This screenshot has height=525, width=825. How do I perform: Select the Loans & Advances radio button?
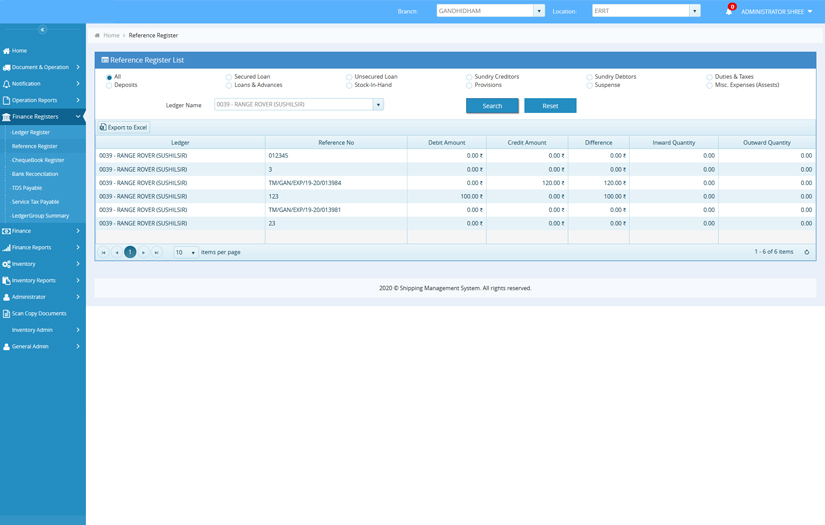229,85
